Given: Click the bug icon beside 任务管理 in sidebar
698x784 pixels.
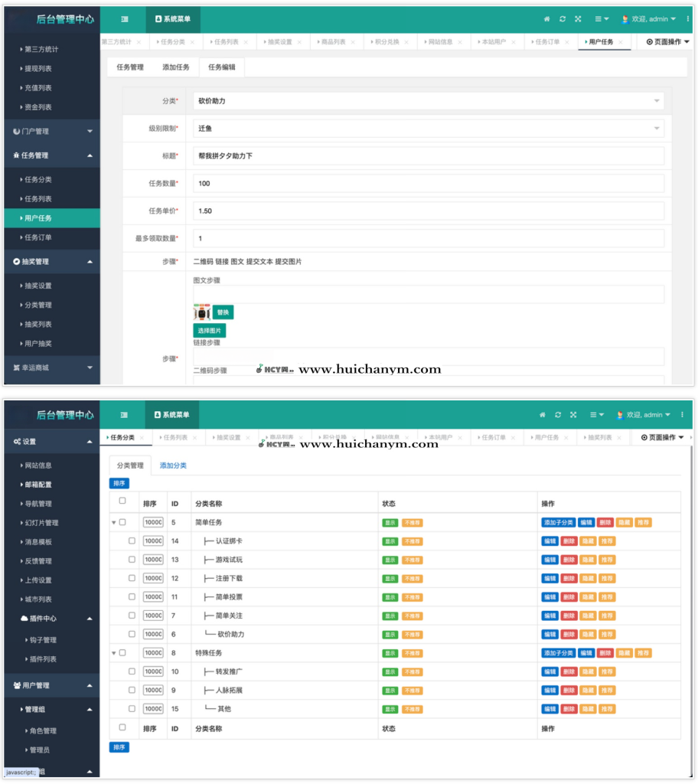Looking at the screenshot, I should (17, 155).
